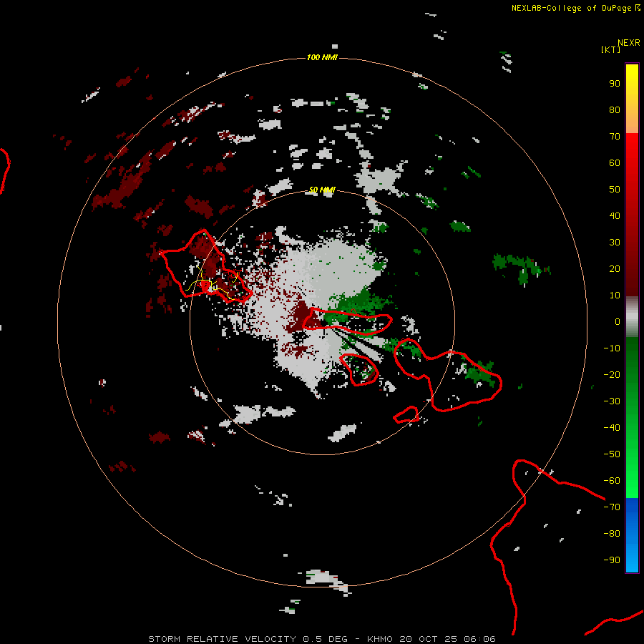This screenshot has width=644, height=644.
Task: Click the positive 60 scale value
Action: [x=615, y=162]
